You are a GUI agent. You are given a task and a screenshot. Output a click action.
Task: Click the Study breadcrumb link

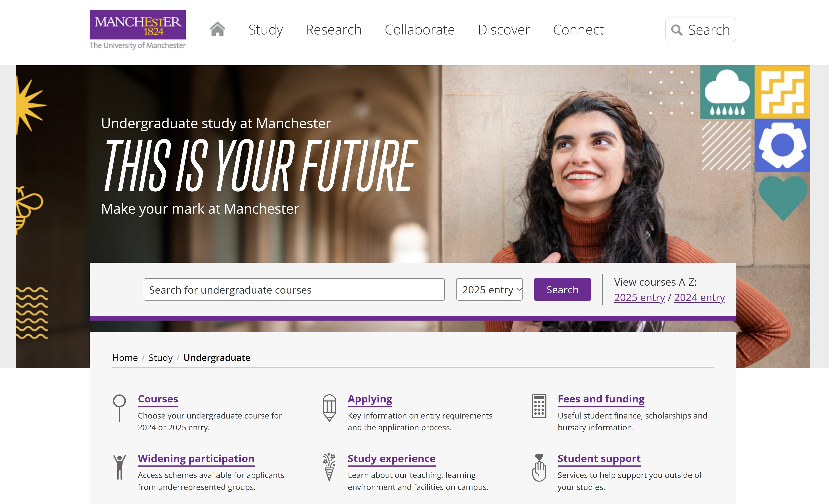click(x=160, y=358)
